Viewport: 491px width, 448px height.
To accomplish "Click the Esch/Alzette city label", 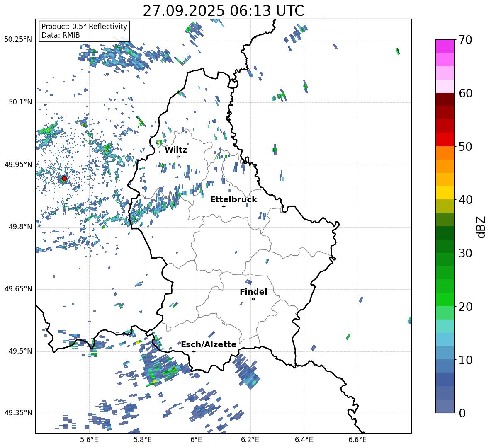I will (208, 344).
